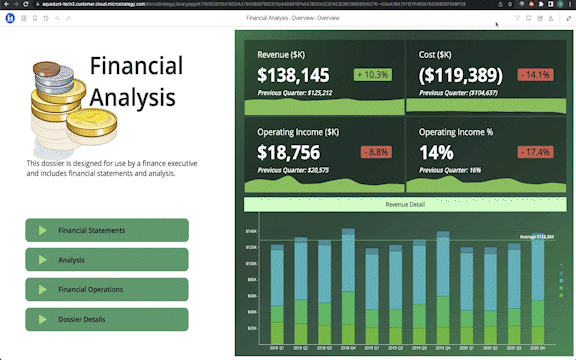This screenshot has width=576, height=360.
Task: Click the pencil edit dossier icon
Action: click(569, 18)
